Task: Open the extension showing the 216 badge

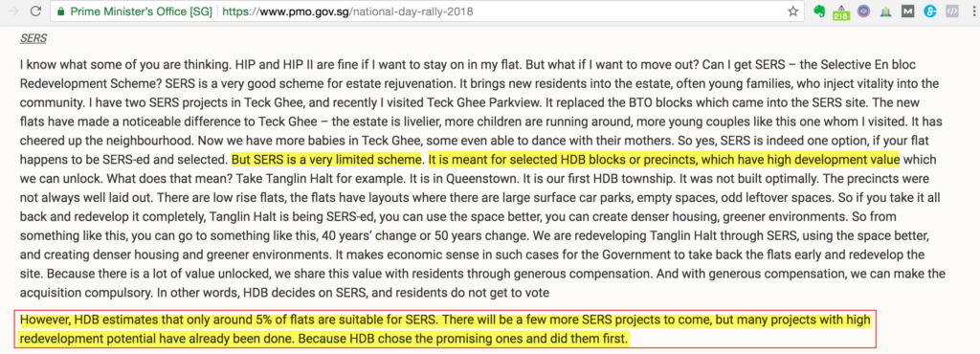Action: click(840, 11)
